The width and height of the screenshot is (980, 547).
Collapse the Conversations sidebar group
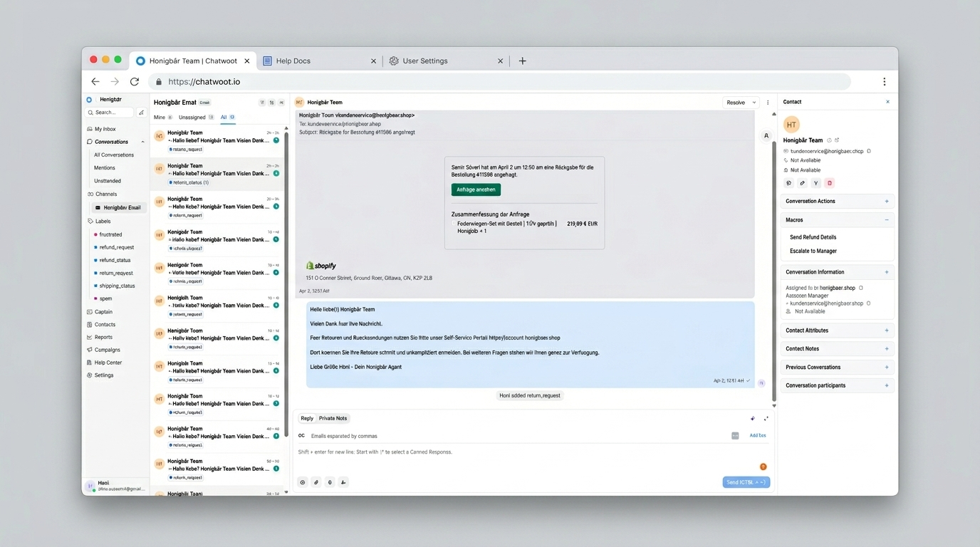[x=142, y=142]
